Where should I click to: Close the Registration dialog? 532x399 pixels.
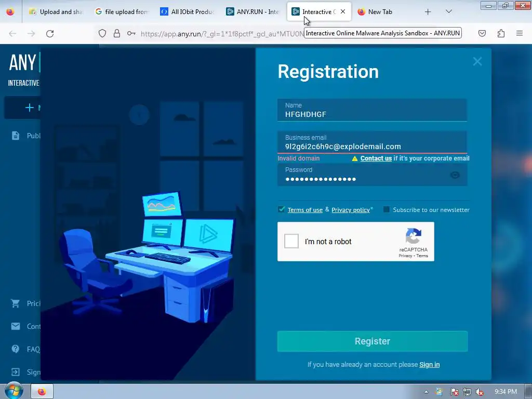click(x=477, y=61)
